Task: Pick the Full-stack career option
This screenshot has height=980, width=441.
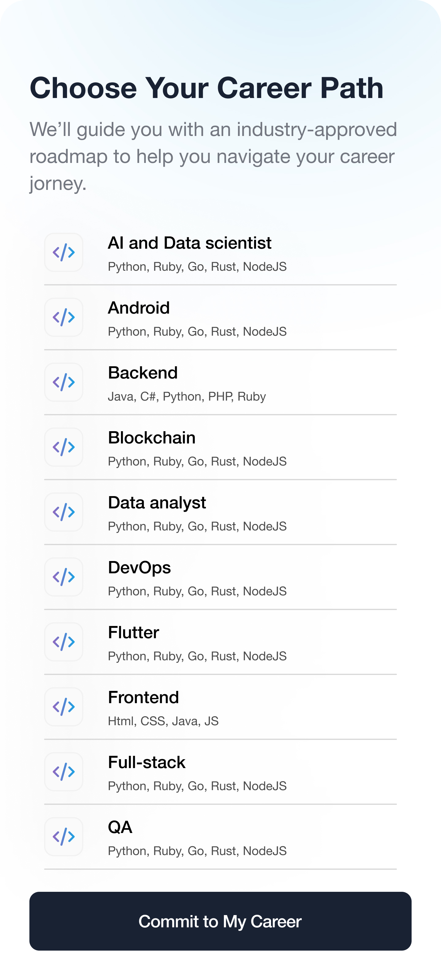Action: point(146,762)
